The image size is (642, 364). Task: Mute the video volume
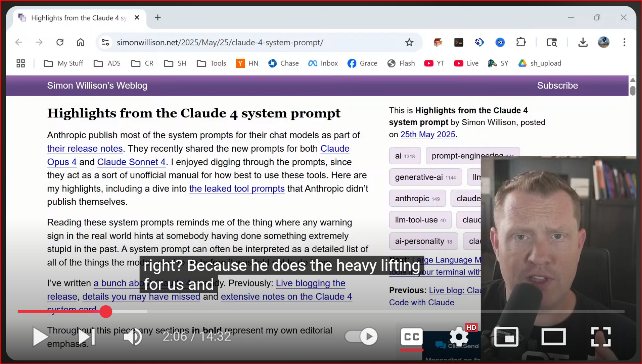pos(133,336)
